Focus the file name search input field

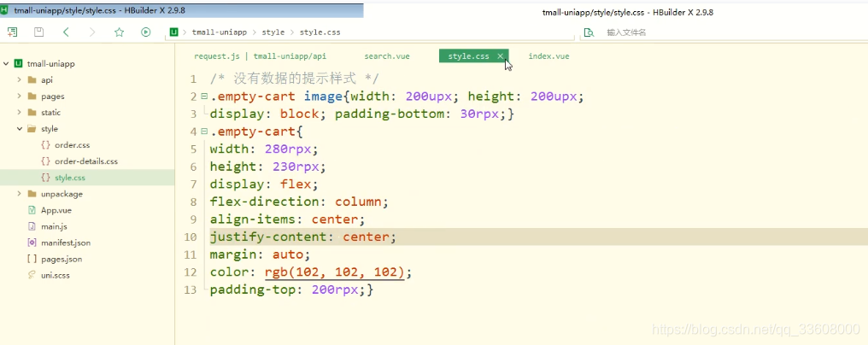[626, 32]
